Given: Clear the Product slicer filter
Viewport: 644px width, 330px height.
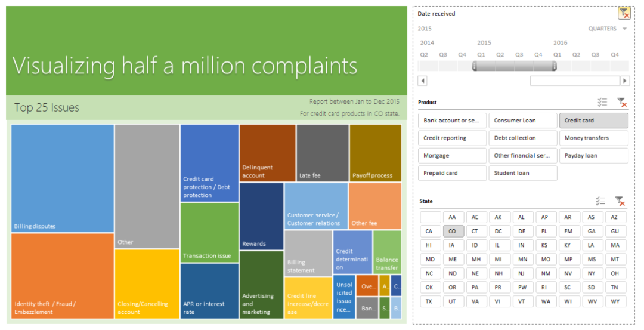Looking at the screenshot, I should pos(621,103).
